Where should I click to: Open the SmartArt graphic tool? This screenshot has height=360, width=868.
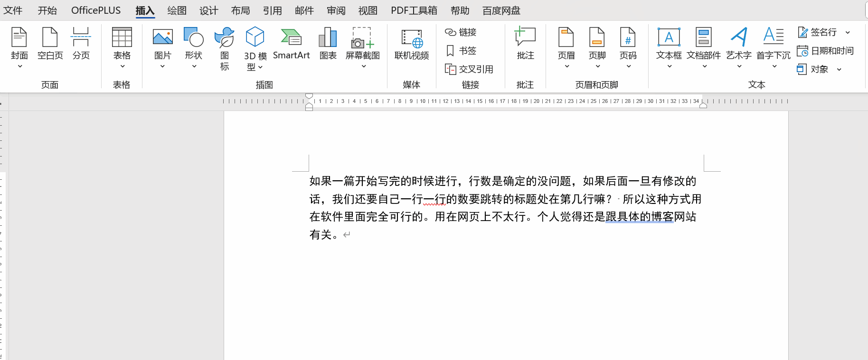click(291, 44)
